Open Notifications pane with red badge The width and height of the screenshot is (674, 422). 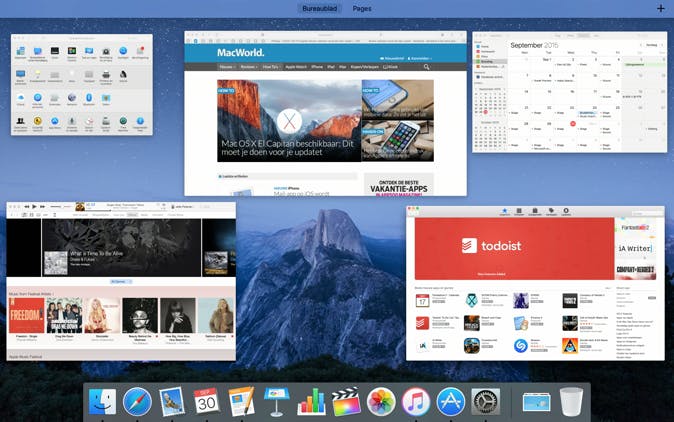[x=140, y=51]
